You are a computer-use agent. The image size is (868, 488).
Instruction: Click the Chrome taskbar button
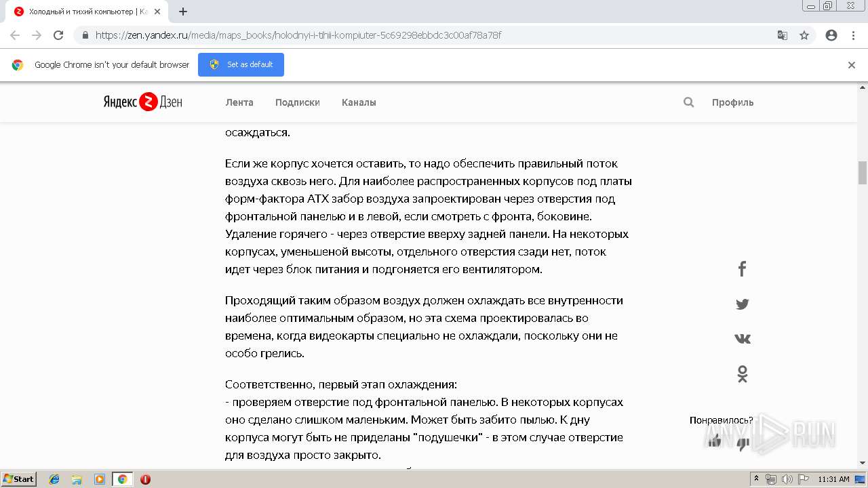[122, 479]
